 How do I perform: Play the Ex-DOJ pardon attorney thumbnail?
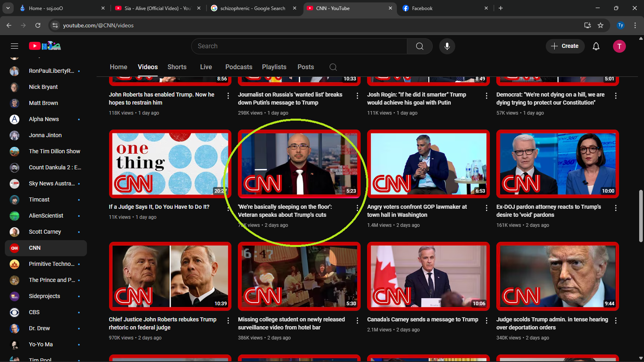tap(557, 164)
